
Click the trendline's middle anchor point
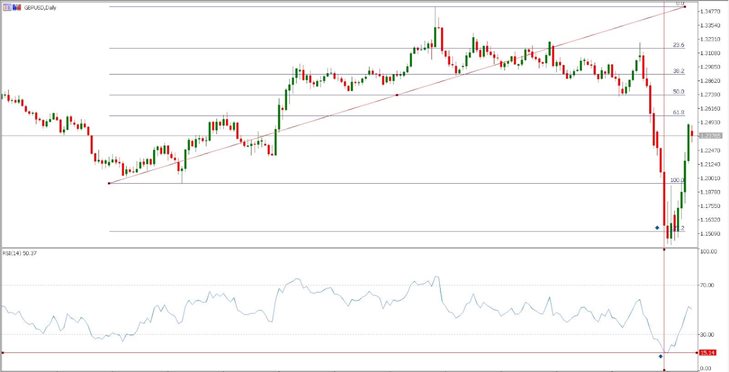tap(397, 95)
